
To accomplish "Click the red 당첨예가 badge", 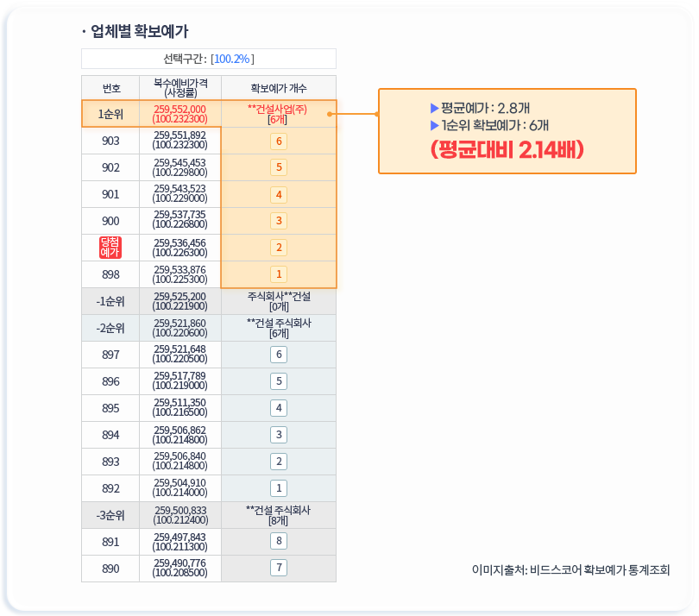I will click(110, 248).
